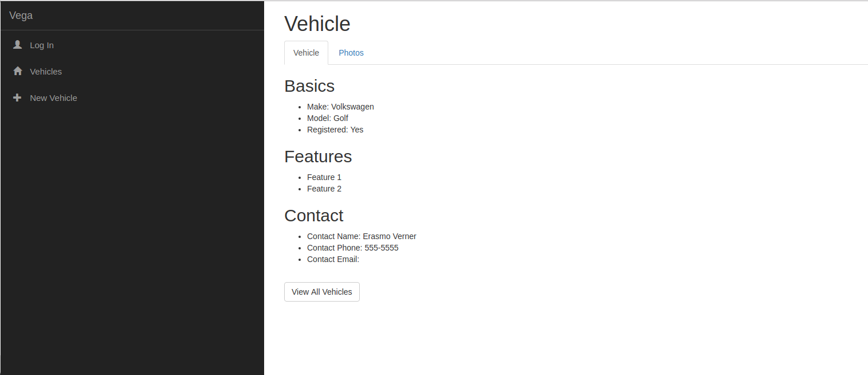Open Log In from the sidebar
The width and height of the screenshot is (868, 375).
[41, 45]
